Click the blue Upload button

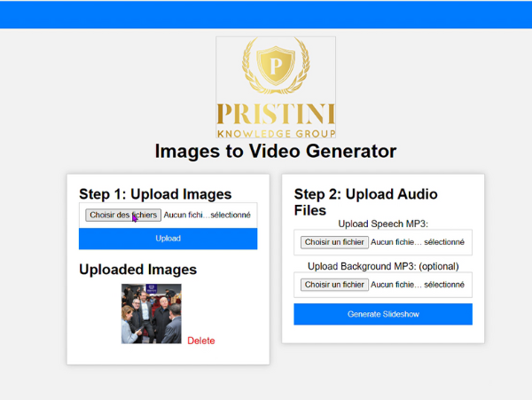pyautogui.click(x=168, y=239)
